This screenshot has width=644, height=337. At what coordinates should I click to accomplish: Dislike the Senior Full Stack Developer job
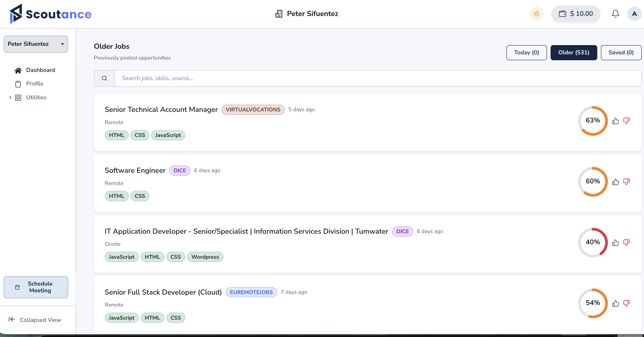pos(626,303)
